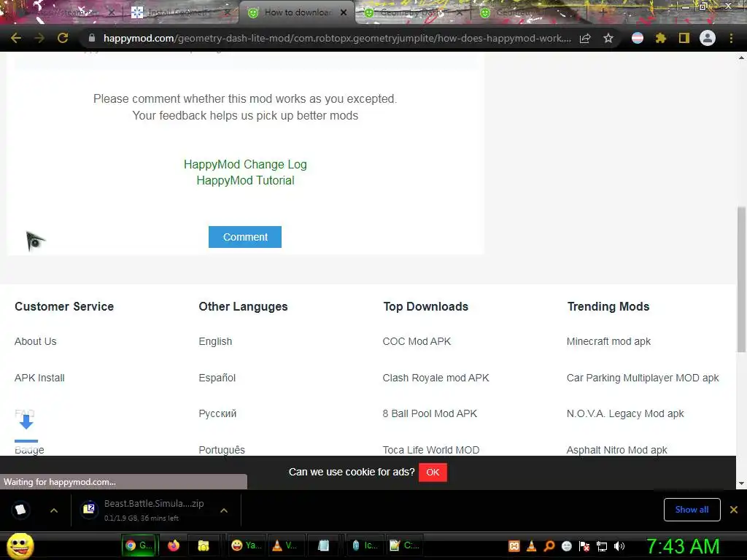Click the blue Comment button

pos(245,237)
